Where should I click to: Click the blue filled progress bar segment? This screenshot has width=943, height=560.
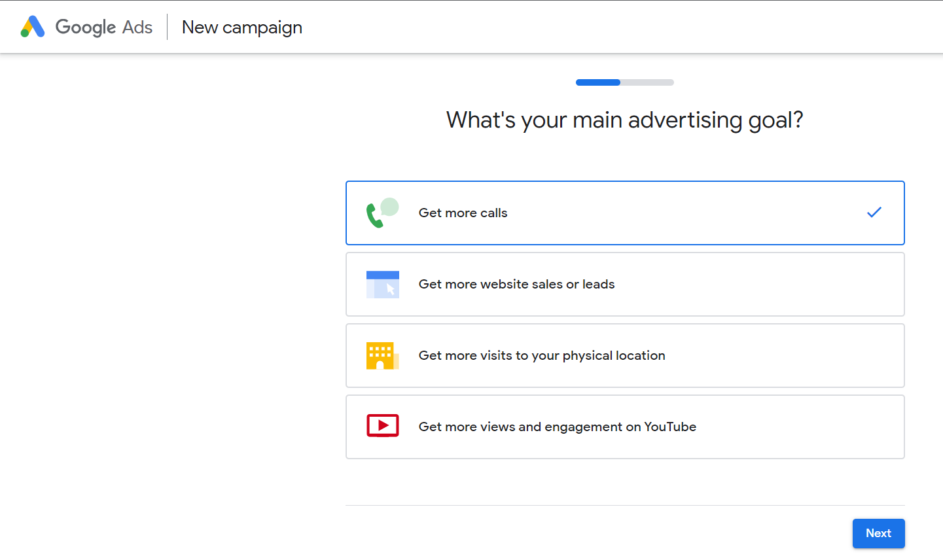(597, 82)
